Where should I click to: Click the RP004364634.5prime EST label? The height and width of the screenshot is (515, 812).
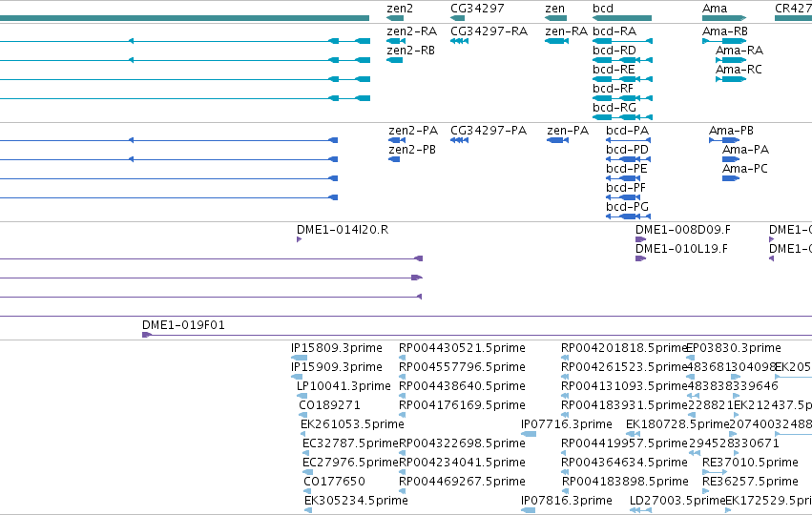point(625,463)
